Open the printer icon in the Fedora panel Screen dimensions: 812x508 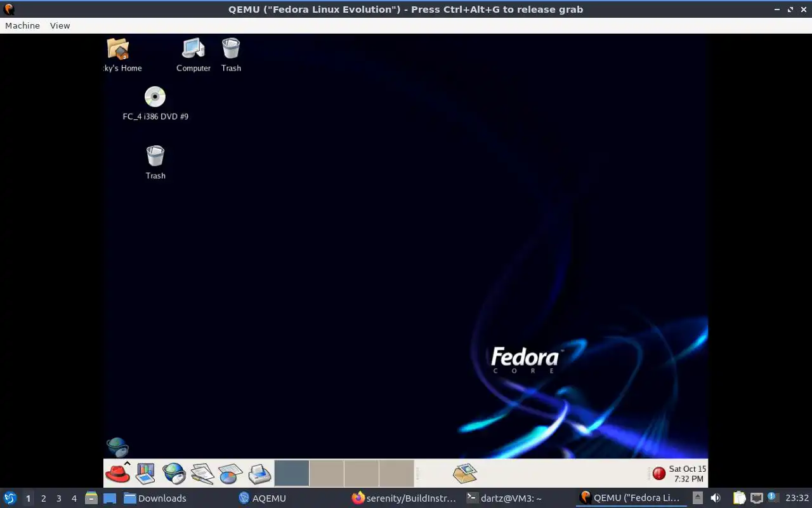point(259,474)
